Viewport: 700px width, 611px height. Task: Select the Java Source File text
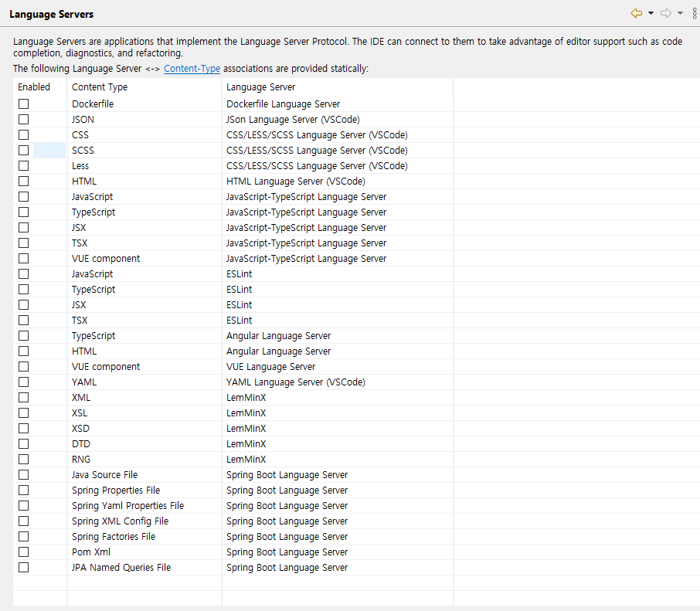pos(104,475)
